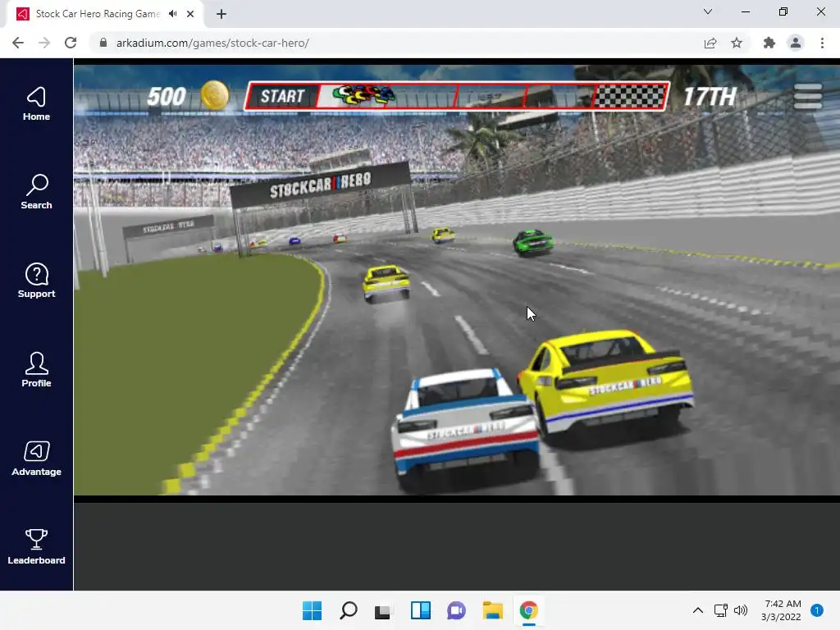Open the Leaderboard trophy item
Screen dimensions: 840x630
pyautogui.click(x=36, y=547)
